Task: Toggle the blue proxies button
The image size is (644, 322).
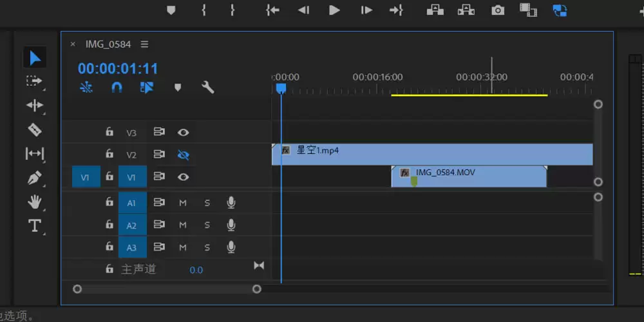Action: [x=560, y=10]
